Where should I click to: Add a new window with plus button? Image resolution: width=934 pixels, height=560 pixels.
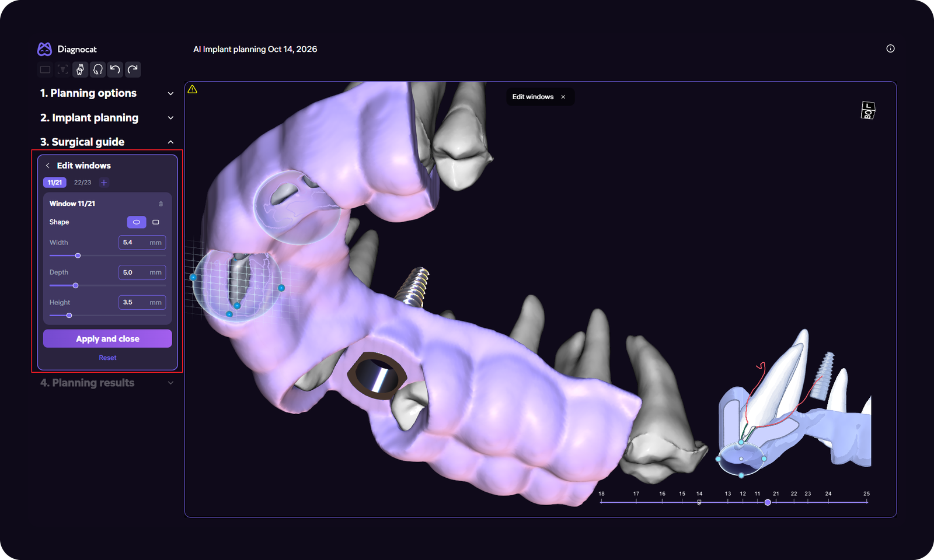104,183
